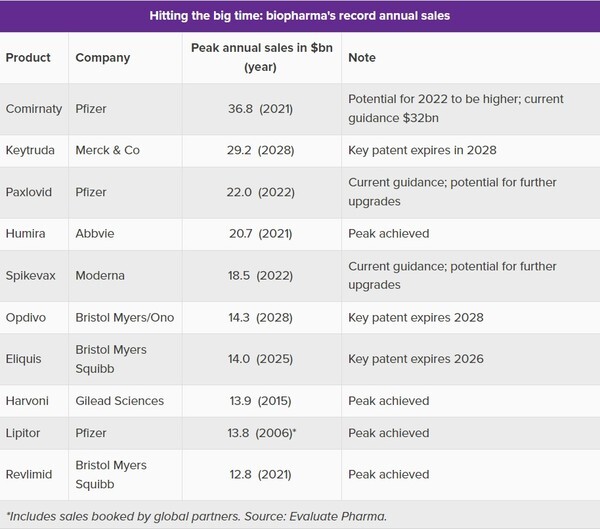Select the note in the Spikevax row
This screenshot has width=600, height=529.
452,275
